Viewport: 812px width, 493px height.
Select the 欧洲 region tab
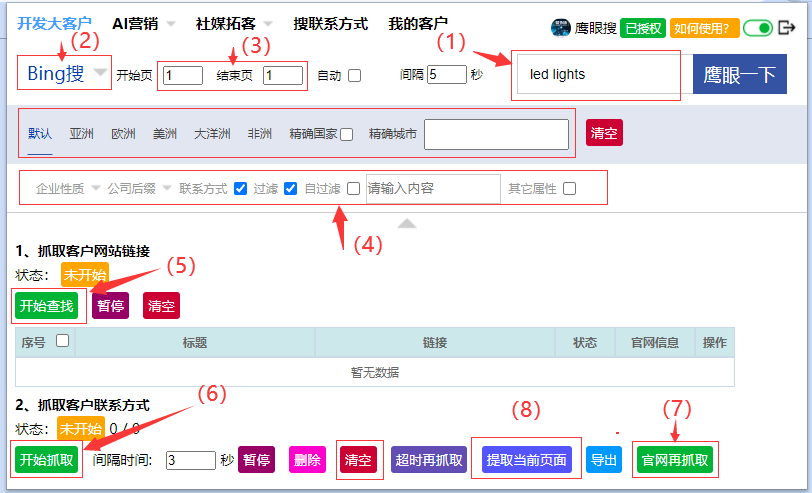click(x=123, y=133)
